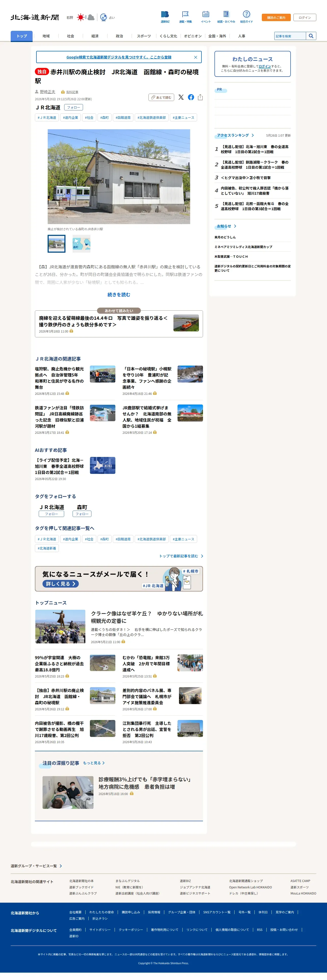Click the 記事を検索 search field
Image resolution: width=327 pixels, height=980 pixels.
point(290,36)
